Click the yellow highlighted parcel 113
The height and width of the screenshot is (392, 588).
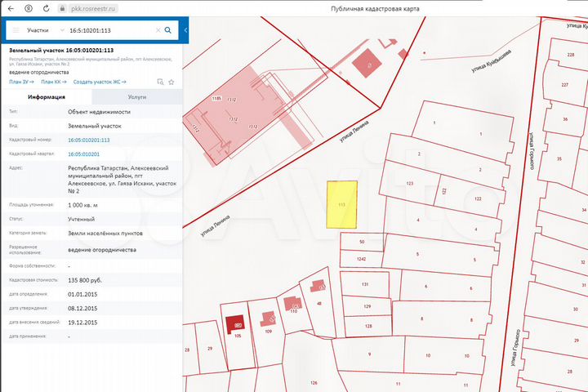coord(341,204)
